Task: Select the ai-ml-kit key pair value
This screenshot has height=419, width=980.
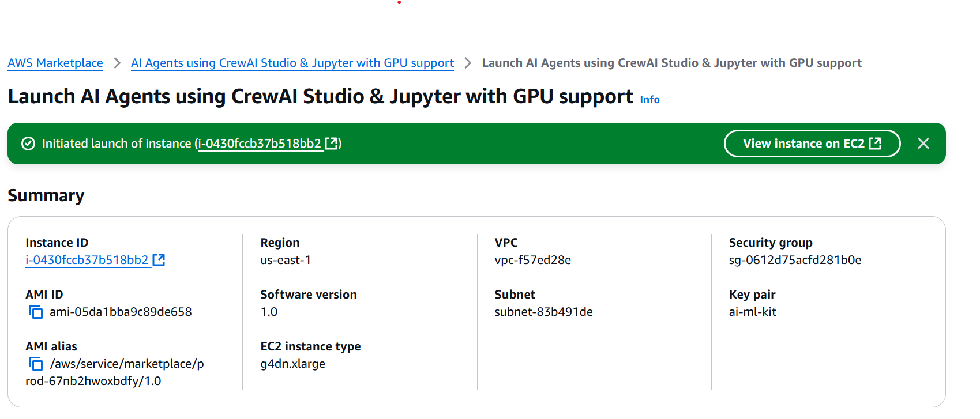Action: coord(753,312)
